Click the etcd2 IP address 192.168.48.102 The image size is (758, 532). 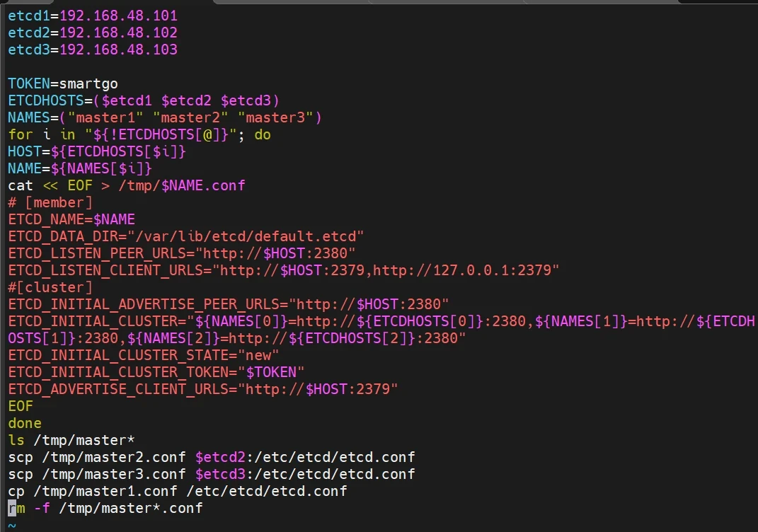pyautogui.click(x=118, y=33)
